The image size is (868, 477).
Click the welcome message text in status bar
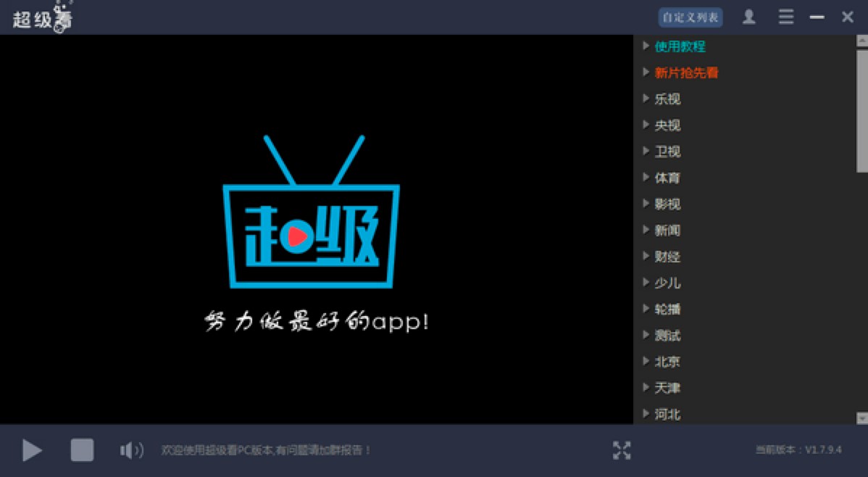pos(266,450)
